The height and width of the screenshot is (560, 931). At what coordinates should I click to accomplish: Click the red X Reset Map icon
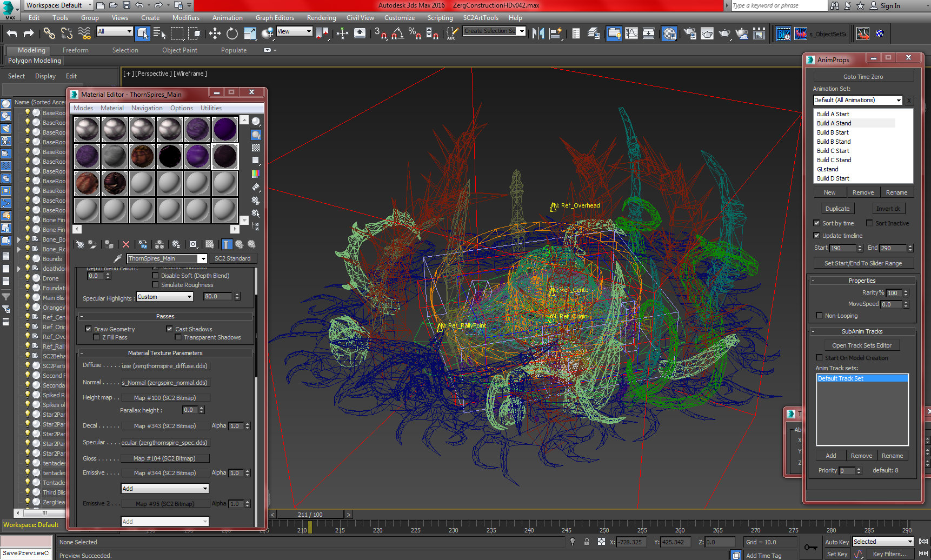click(126, 244)
